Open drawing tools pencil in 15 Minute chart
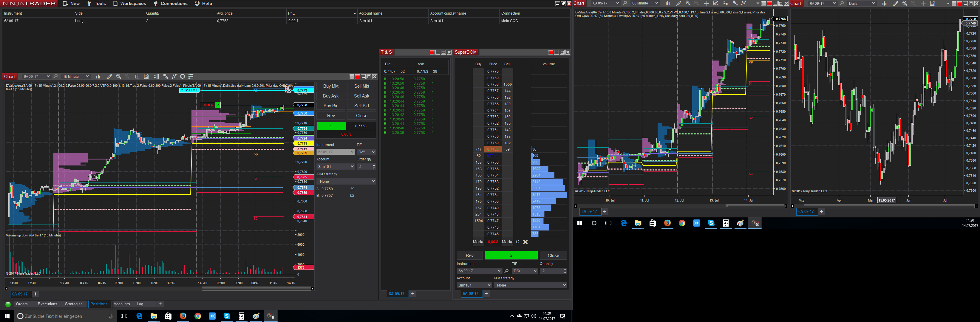Image resolution: width=980 pixels, height=322 pixels. pyautogui.click(x=109, y=76)
